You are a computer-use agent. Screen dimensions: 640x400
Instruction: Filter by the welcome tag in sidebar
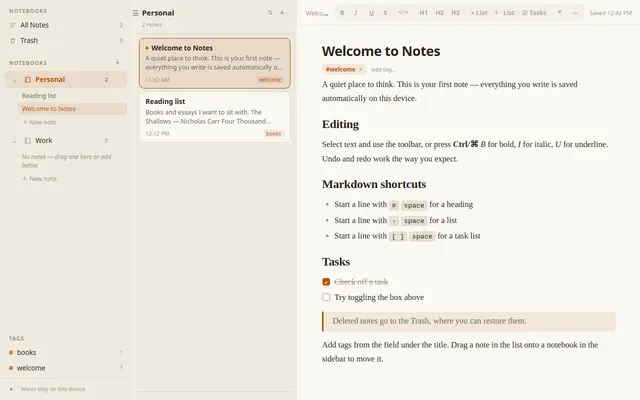(x=66, y=368)
